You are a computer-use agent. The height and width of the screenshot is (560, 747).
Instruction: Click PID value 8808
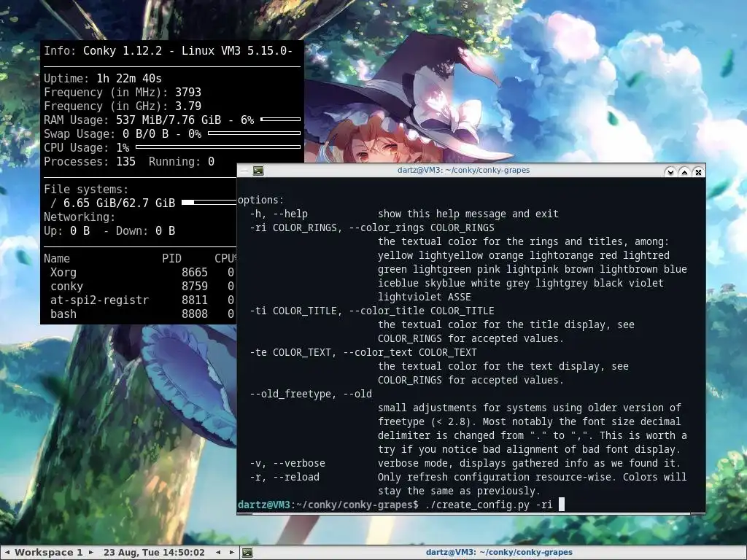pyautogui.click(x=194, y=314)
